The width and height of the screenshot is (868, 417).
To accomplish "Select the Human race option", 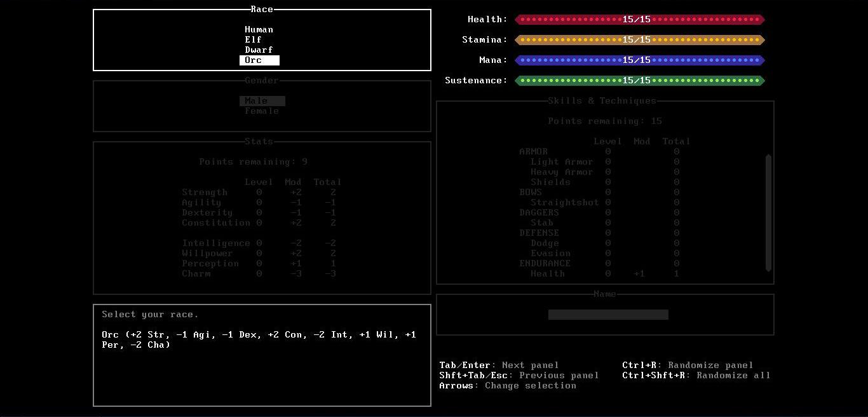I will (x=259, y=30).
